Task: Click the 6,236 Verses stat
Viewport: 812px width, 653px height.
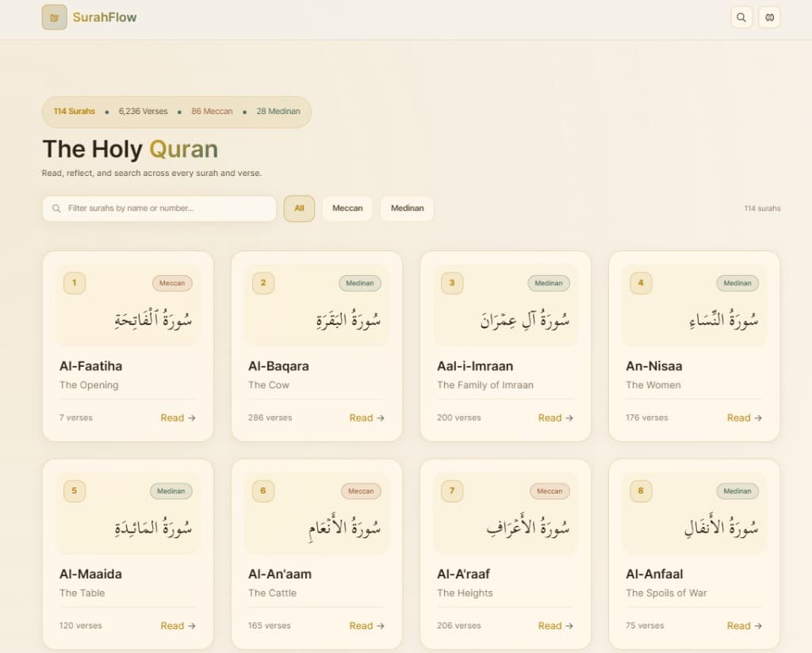Action: [143, 111]
